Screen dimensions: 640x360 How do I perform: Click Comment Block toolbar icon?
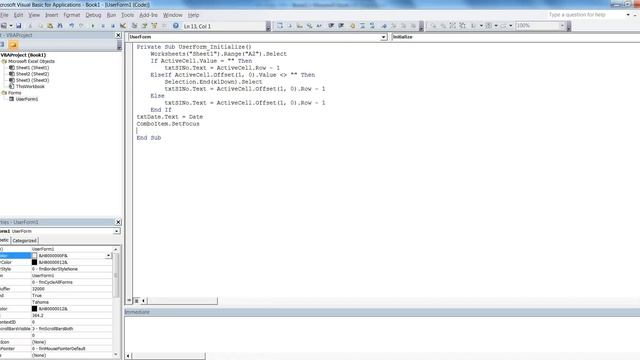362,26
